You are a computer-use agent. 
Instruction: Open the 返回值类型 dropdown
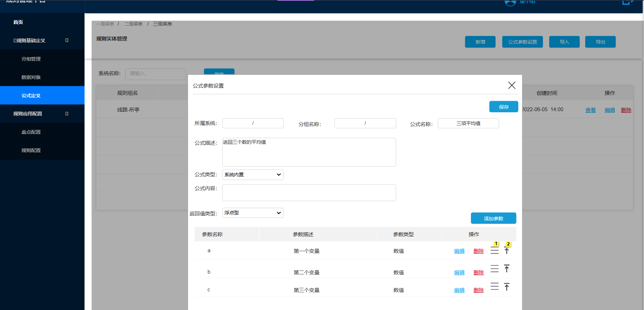[253, 213]
